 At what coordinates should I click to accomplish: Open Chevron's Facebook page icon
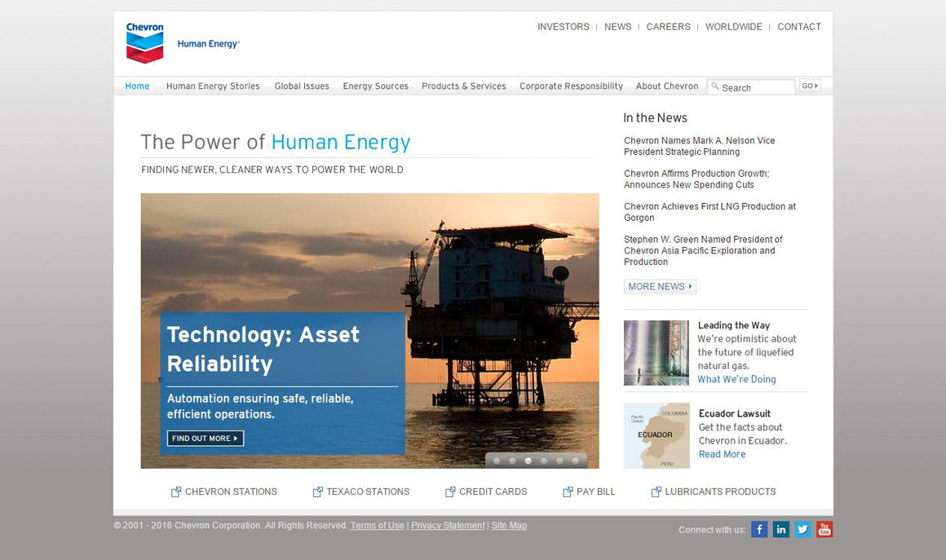(759, 529)
